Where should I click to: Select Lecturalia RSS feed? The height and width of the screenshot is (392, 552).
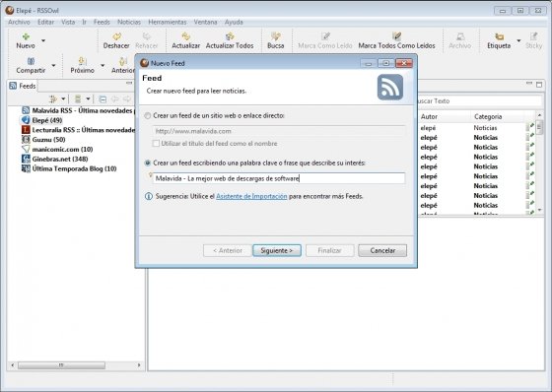pos(78,130)
